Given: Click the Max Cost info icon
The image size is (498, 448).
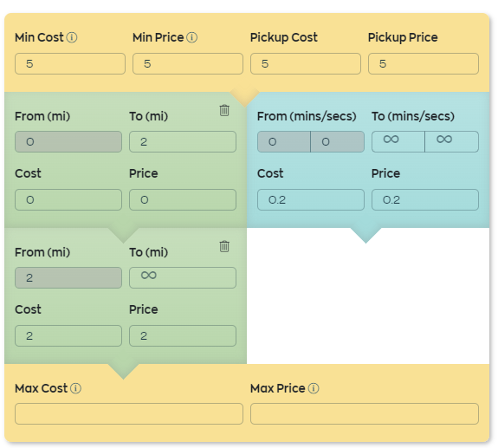Looking at the screenshot, I should 75,388.
